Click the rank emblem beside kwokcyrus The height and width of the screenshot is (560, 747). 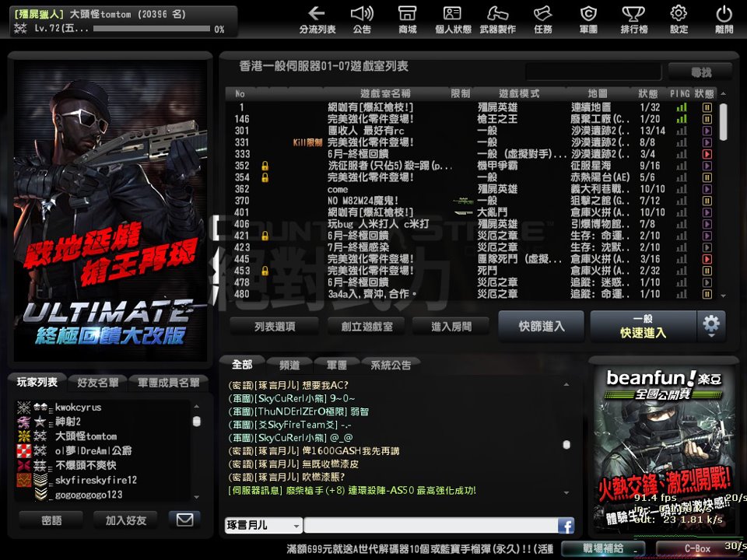click(24, 407)
